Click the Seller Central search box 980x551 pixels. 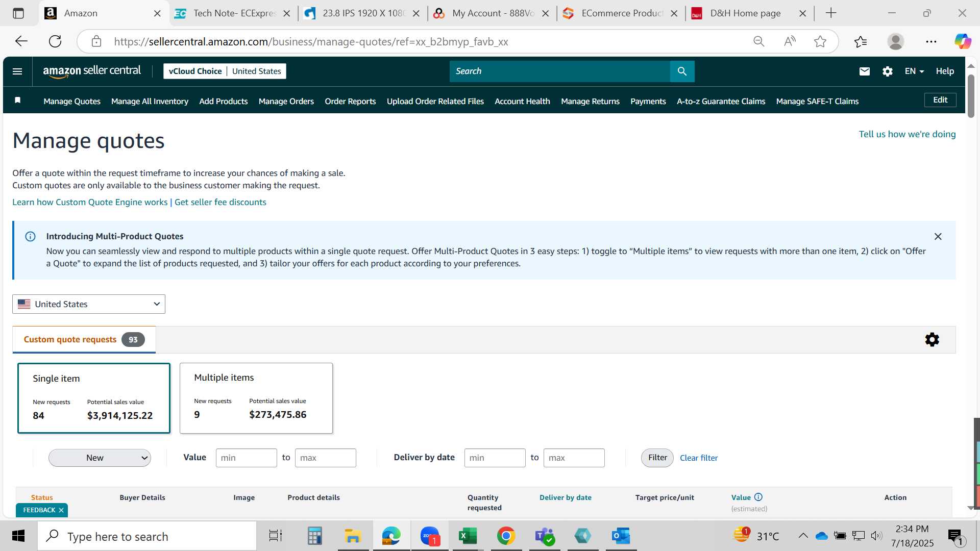[x=559, y=71]
